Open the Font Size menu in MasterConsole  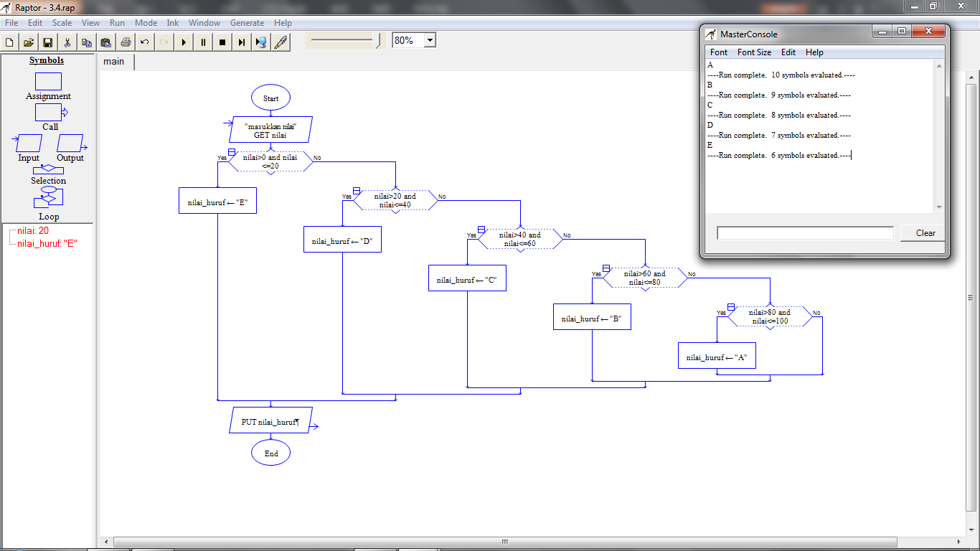(x=754, y=52)
